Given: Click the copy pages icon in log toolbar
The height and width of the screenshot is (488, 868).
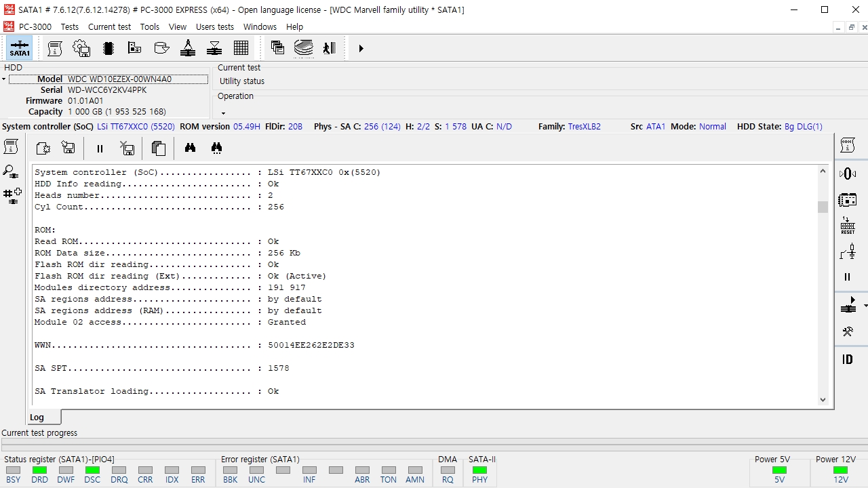Looking at the screenshot, I should [159, 148].
